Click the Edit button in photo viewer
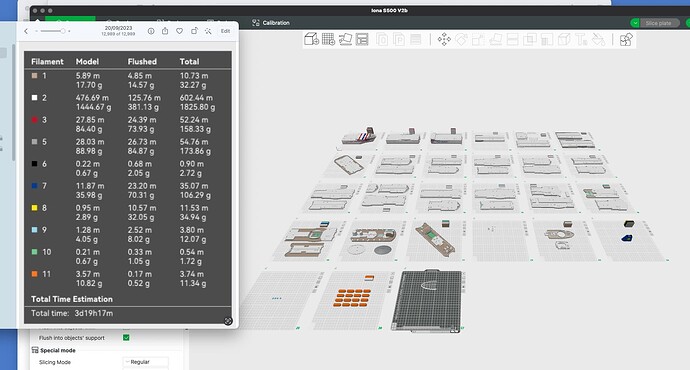Screen dimensions: 690x370 pyautogui.click(x=225, y=31)
